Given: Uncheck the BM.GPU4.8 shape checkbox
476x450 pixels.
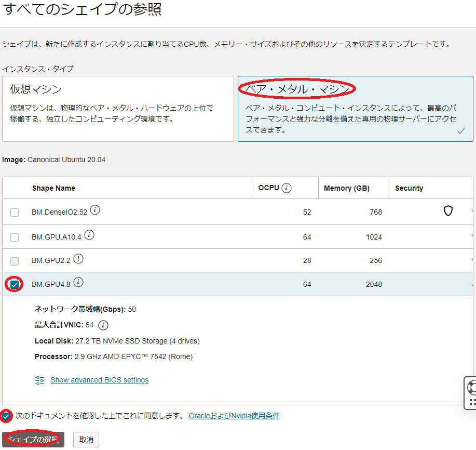Looking at the screenshot, I should pos(15,284).
